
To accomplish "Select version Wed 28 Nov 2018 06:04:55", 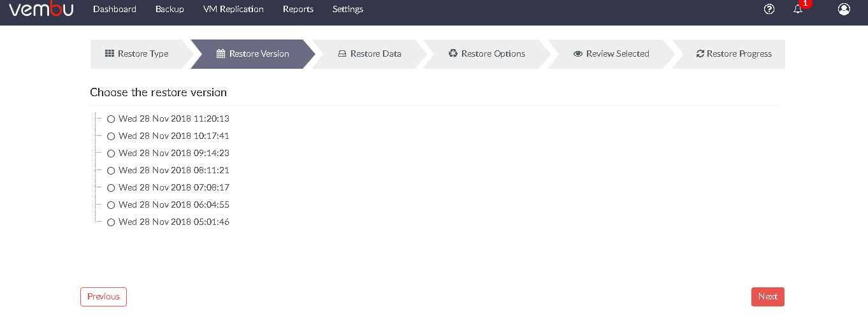I will point(111,205).
